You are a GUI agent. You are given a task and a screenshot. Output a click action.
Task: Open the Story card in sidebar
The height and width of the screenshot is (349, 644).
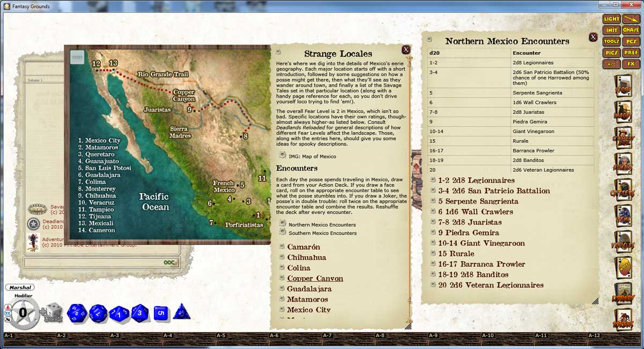622,85
